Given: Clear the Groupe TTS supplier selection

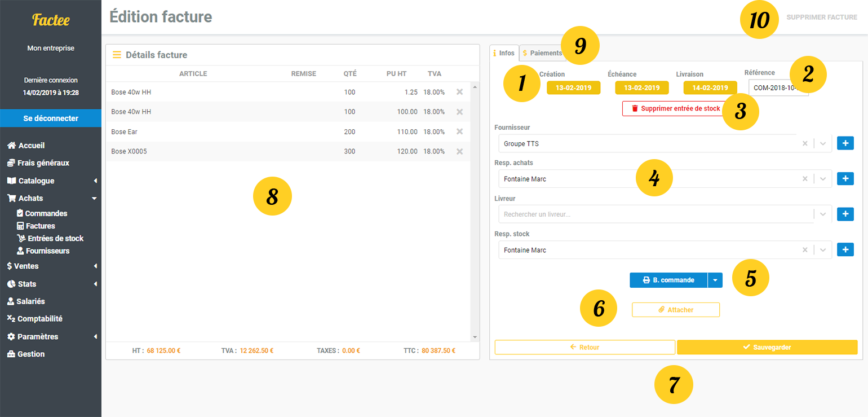Looking at the screenshot, I should [805, 144].
